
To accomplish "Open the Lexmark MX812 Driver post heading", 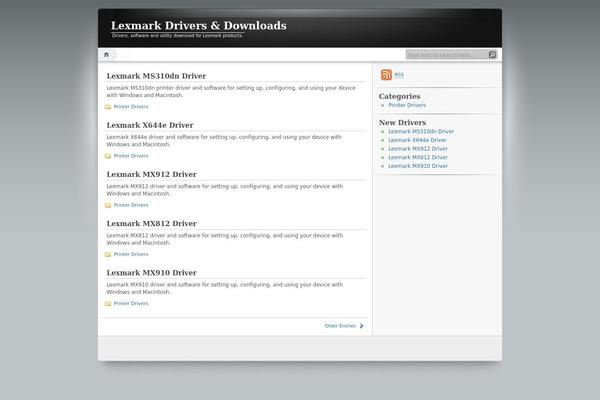I will click(152, 224).
